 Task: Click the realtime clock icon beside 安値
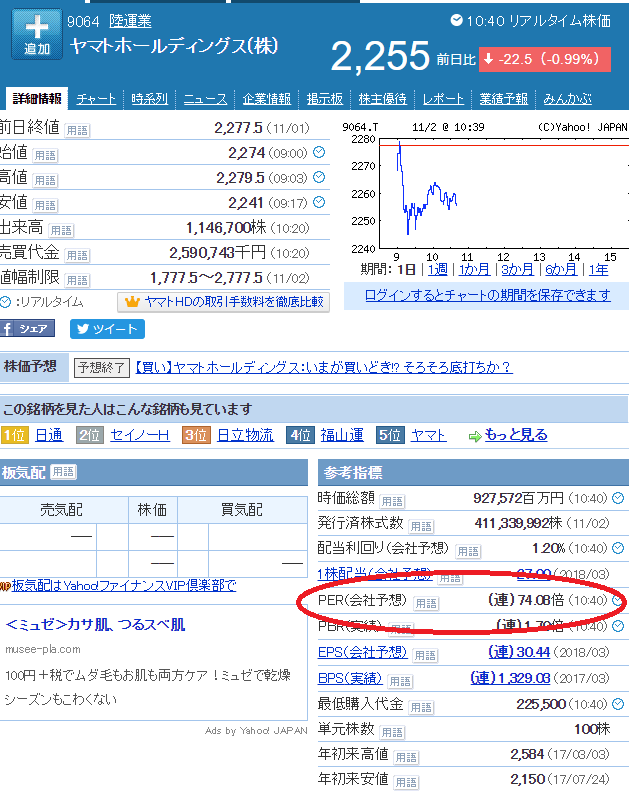pyautogui.click(x=319, y=202)
